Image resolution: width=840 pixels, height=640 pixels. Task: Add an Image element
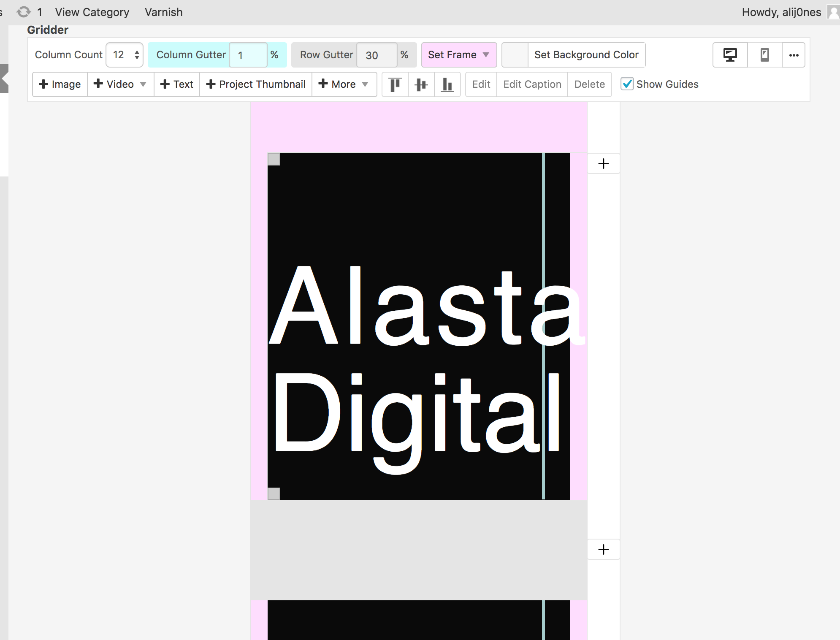tap(60, 84)
